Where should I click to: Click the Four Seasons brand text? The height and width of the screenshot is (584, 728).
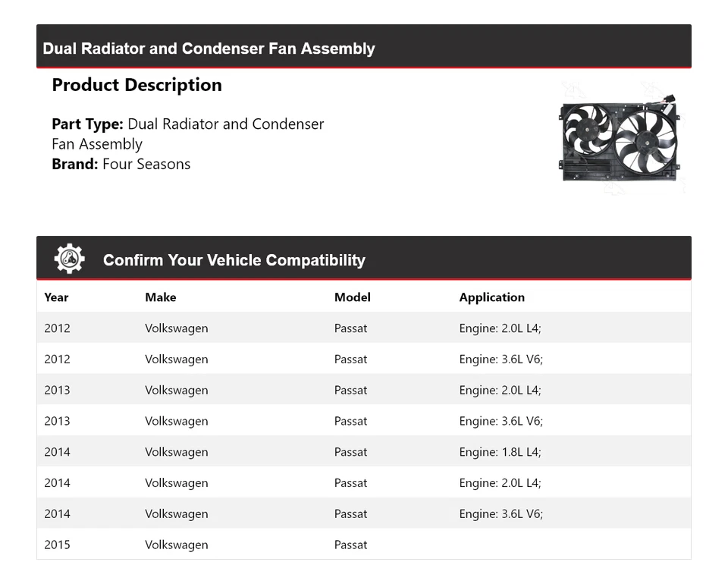146,164
